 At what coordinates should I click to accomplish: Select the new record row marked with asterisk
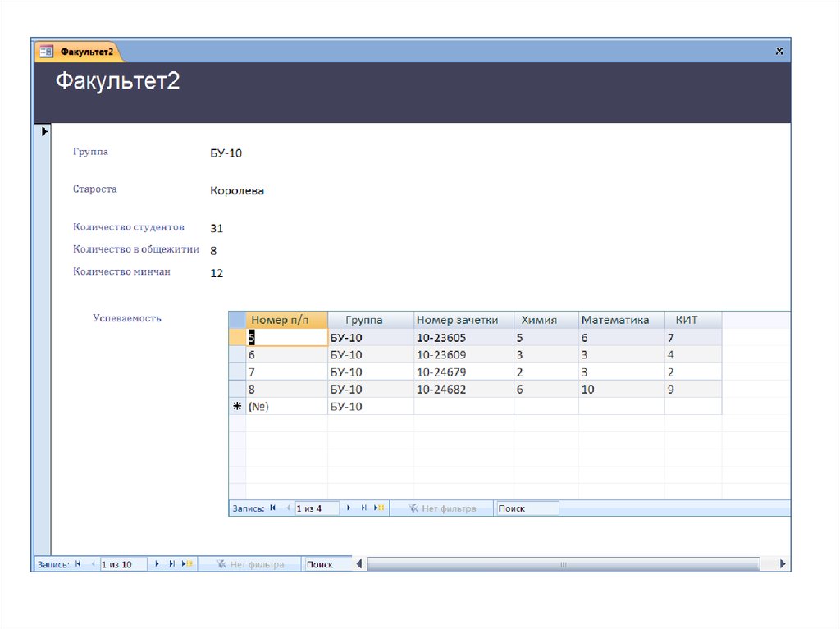[x=237, y=406]
